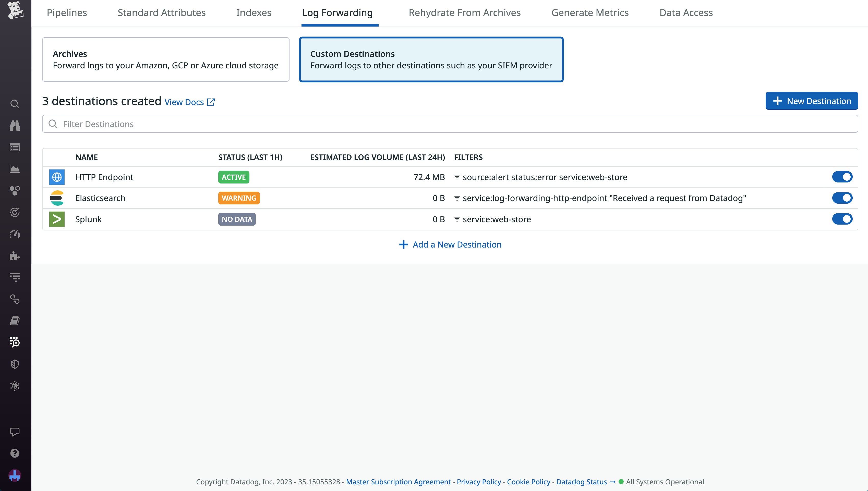Disable the Splunk destination toggle
This screenshot has width=868, height=491.
843,219
